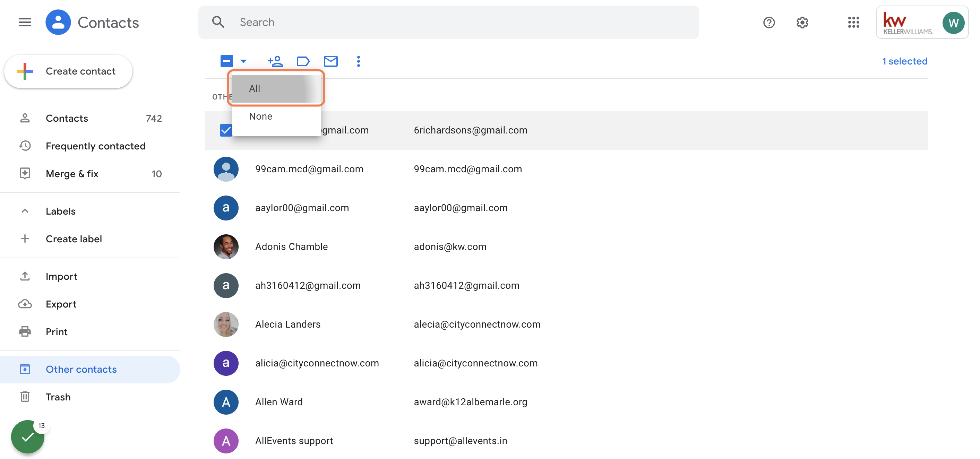Open Frequently contacted in sidebar

[90, 146]
